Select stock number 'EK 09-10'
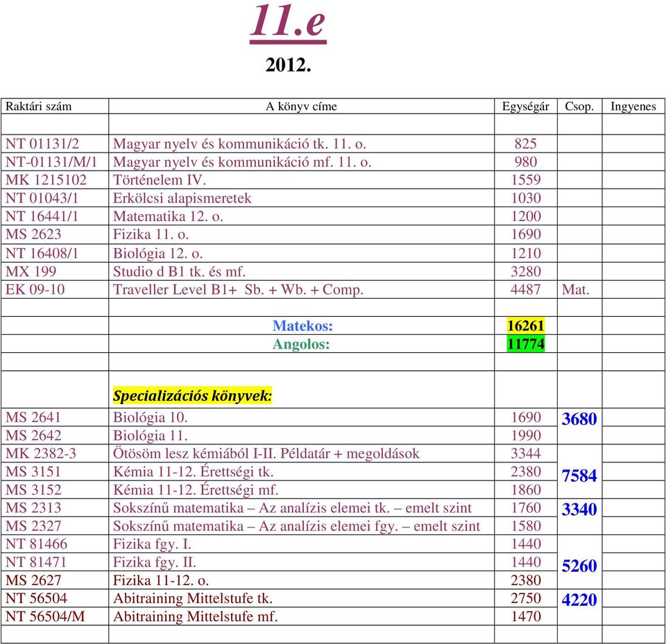The width and height of the screenshot is (666, 644). click(35, 290)
